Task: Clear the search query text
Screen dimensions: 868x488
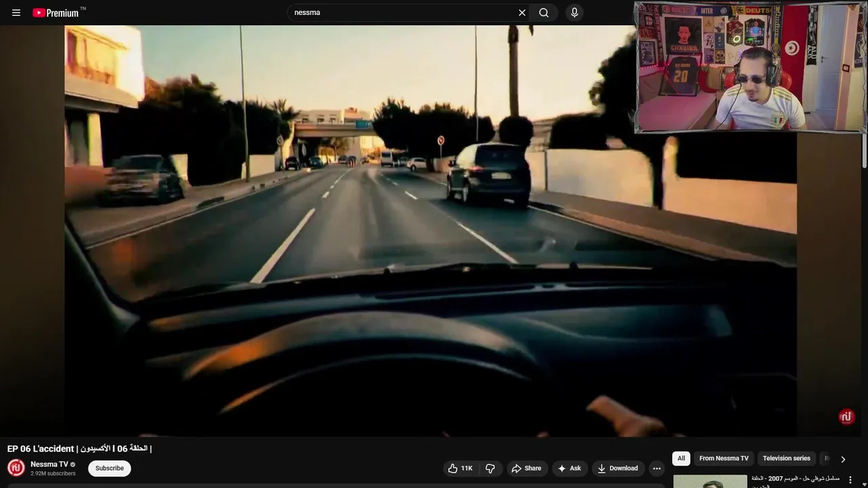Action: (522, 13)
